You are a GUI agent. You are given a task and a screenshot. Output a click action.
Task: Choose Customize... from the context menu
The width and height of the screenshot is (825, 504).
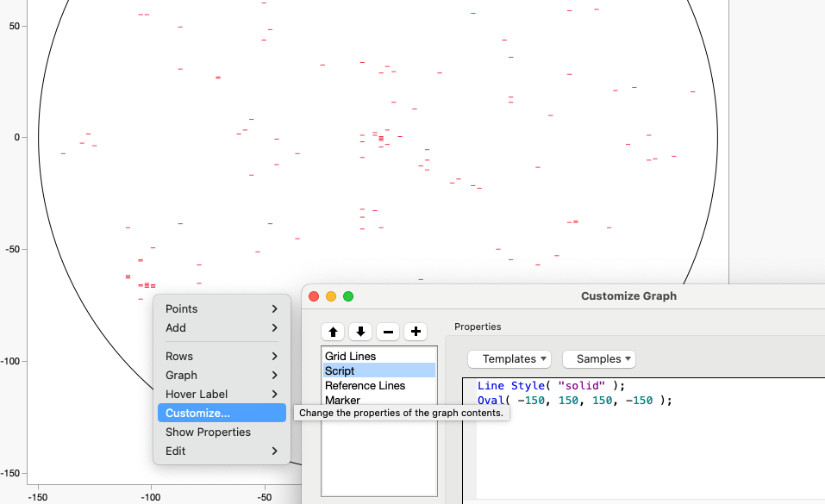(x=222, y=413)
